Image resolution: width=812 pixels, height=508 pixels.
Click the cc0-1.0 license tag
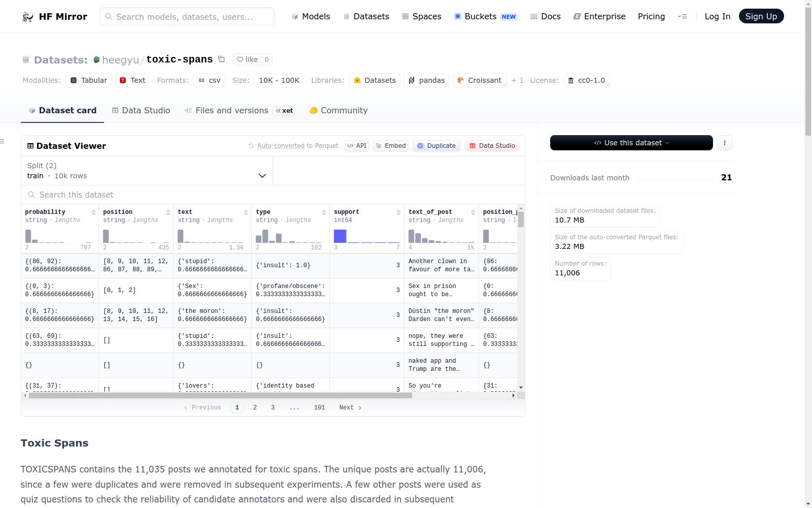tap(587, 80)
